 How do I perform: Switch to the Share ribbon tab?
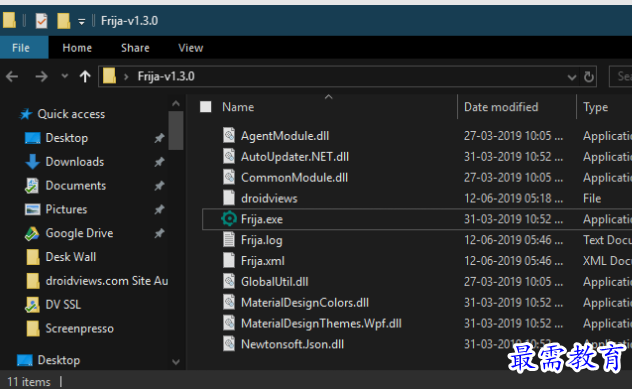pos(135,48)
